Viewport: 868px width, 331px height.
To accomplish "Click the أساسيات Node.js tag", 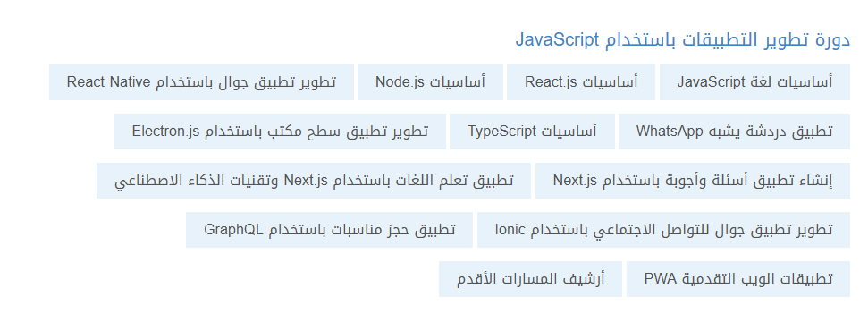I will point(430,82).
